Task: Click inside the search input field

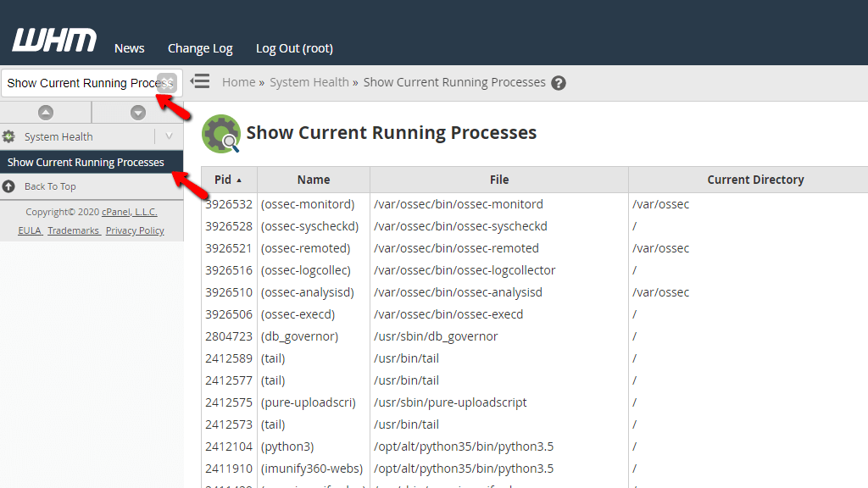Action: 76,82
